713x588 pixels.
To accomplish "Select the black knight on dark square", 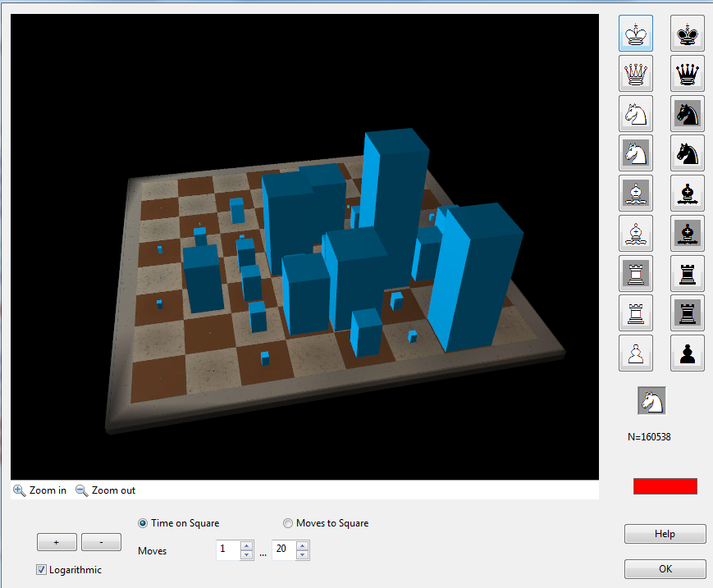I will click(x=688, y=113).
